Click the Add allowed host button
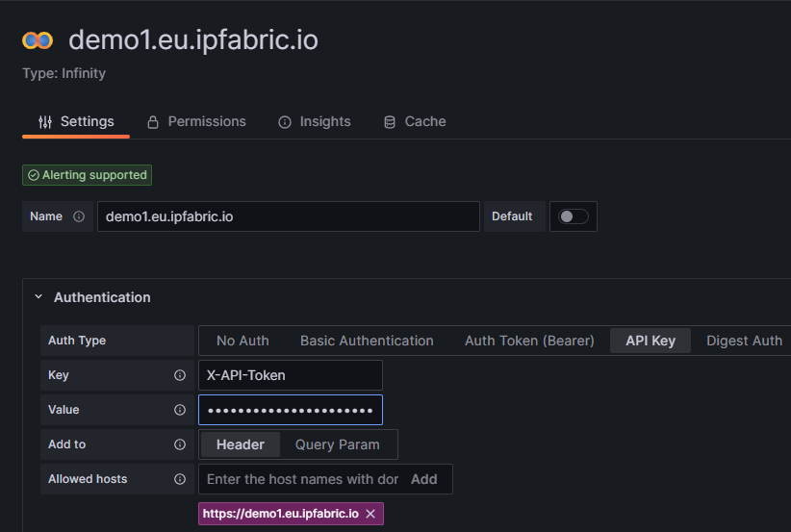This screenshot has height=532, width=791. point(423,479)
